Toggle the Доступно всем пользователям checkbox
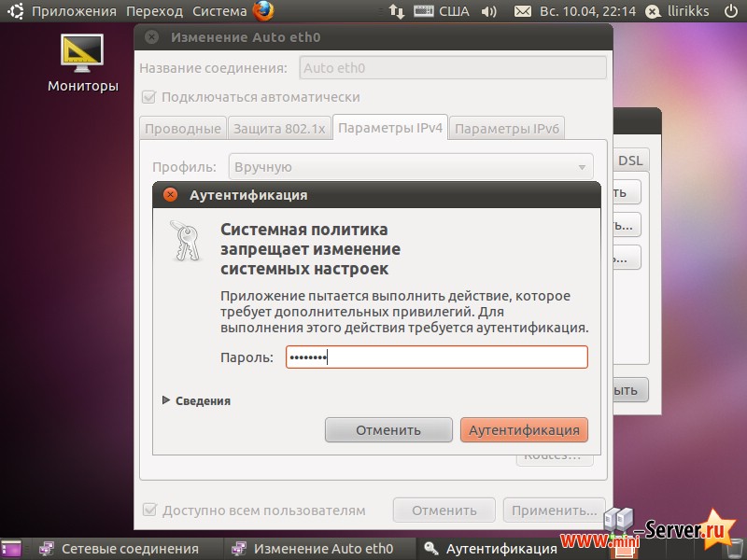The height and width of the screenshot is (560, 747). (x=149, y=510)
